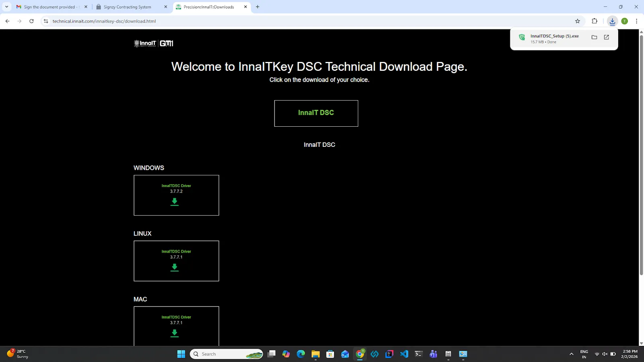Image resolution: width=644 pixels, height=362 pixels.
Task: Open the Windows Start menu
Action: 181,354
